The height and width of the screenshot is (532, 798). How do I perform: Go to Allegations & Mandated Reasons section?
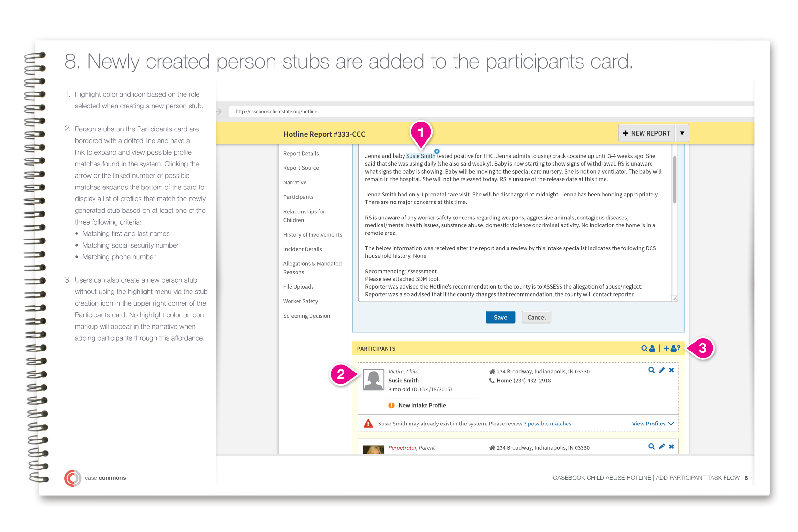tap(312, 268)
